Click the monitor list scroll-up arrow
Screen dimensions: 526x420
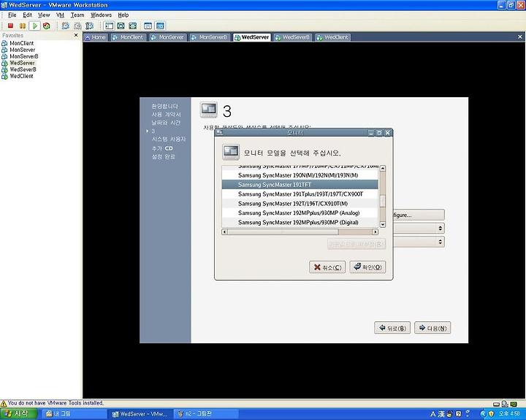point(382,169)
